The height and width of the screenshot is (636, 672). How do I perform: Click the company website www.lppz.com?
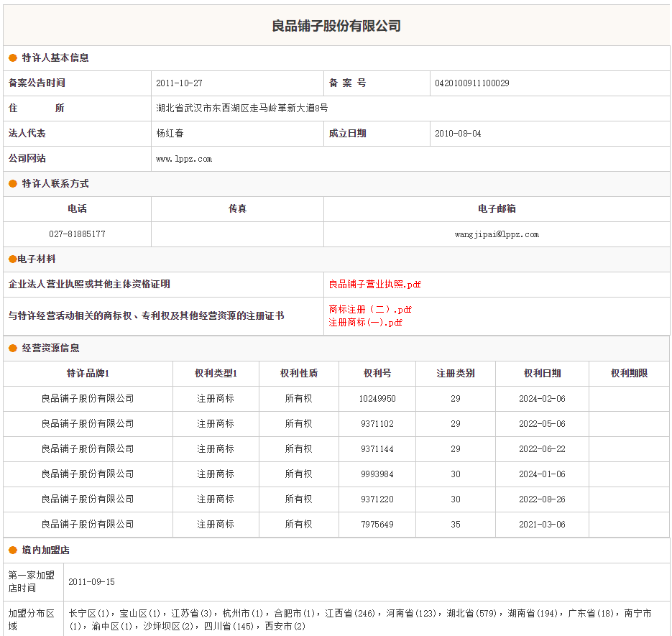[x=184, y=159]
